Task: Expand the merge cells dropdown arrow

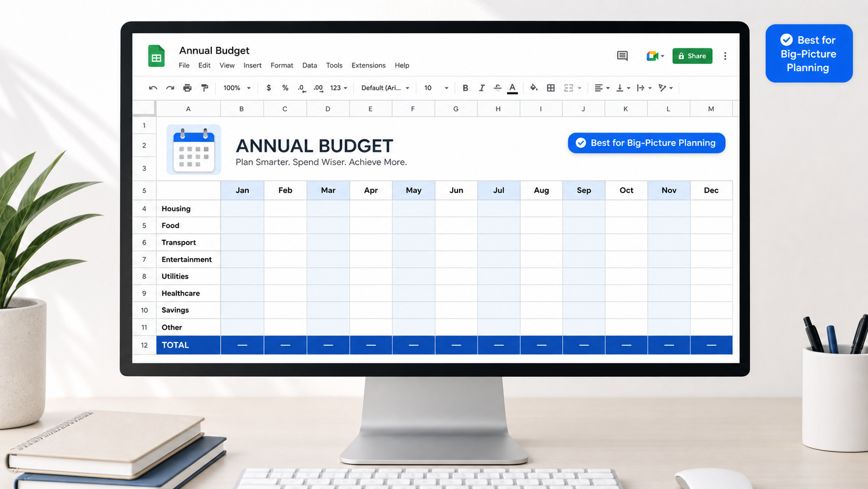Action: (579, 88)
